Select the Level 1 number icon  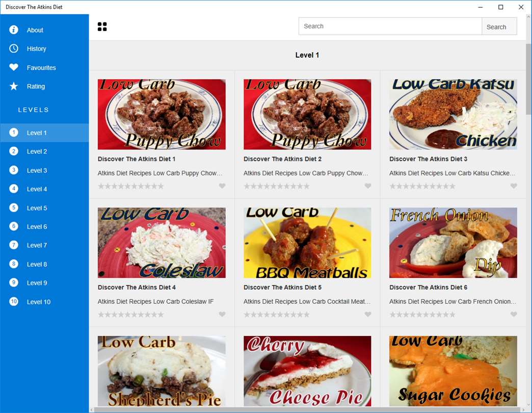pyautogui.click(x=14, y=133)
